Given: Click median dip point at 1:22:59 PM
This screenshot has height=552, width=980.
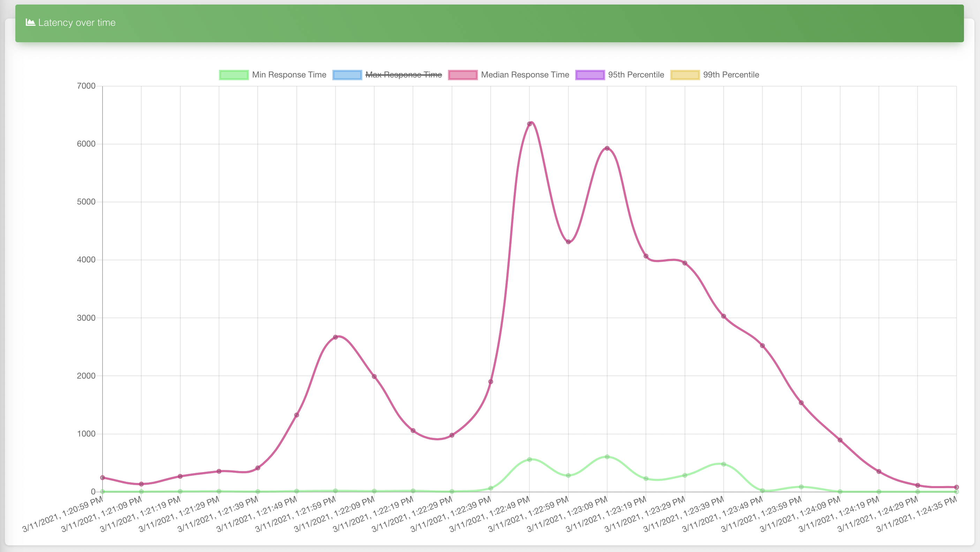Looking at the screenshot, I should 568,242.
